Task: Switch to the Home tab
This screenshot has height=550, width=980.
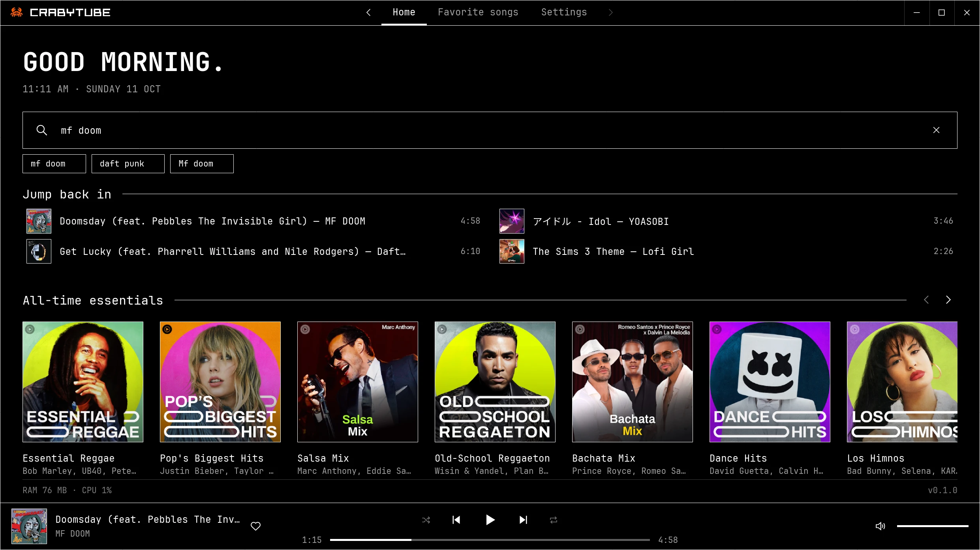Action: point(404,12)
